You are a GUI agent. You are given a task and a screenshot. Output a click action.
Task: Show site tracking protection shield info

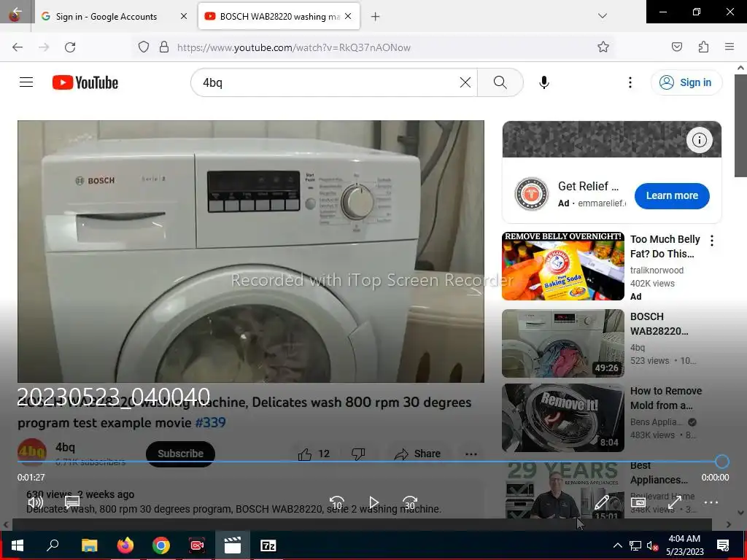coord(144,47)
